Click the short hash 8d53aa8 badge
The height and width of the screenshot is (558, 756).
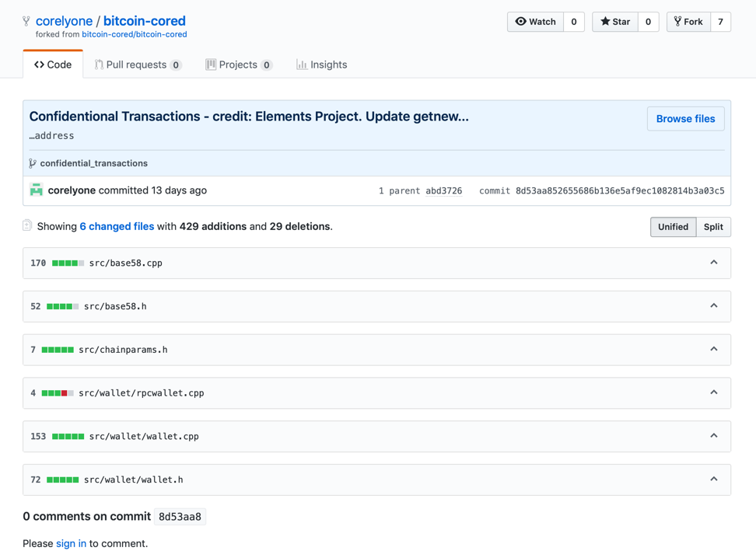click(x=180, y=517)
